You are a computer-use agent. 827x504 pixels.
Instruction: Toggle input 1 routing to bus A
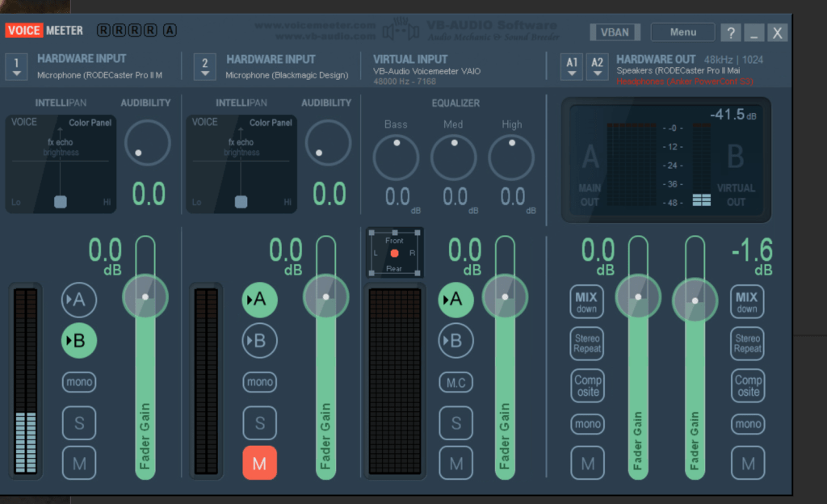pos(79,300)
